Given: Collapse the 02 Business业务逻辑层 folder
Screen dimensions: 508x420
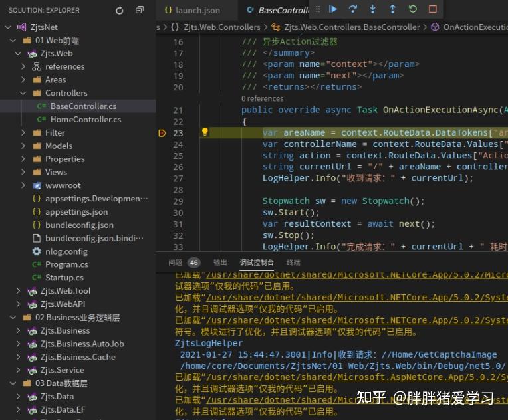Looking at the screenshot, I should 13,318.
